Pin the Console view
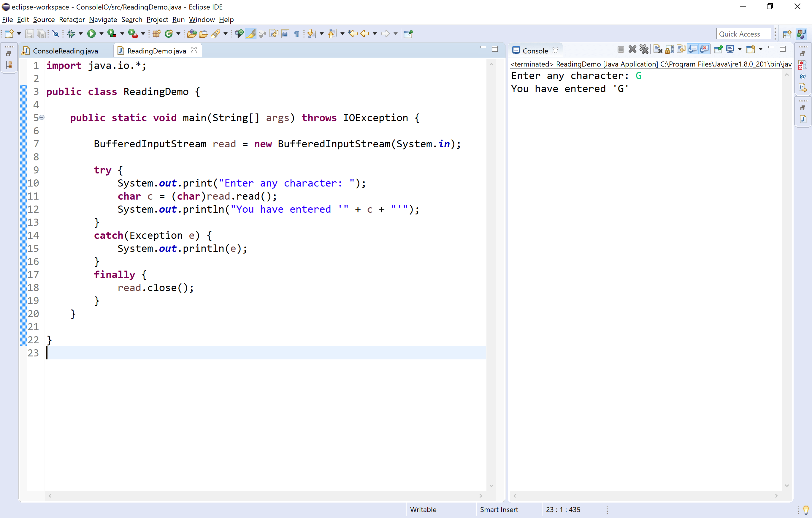The width and height of the screenshot is (812, 518). [x=718, y=49]
